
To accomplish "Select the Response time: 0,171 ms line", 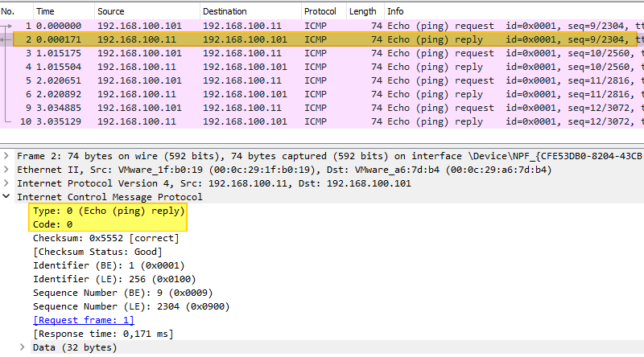I will [103, 334].
